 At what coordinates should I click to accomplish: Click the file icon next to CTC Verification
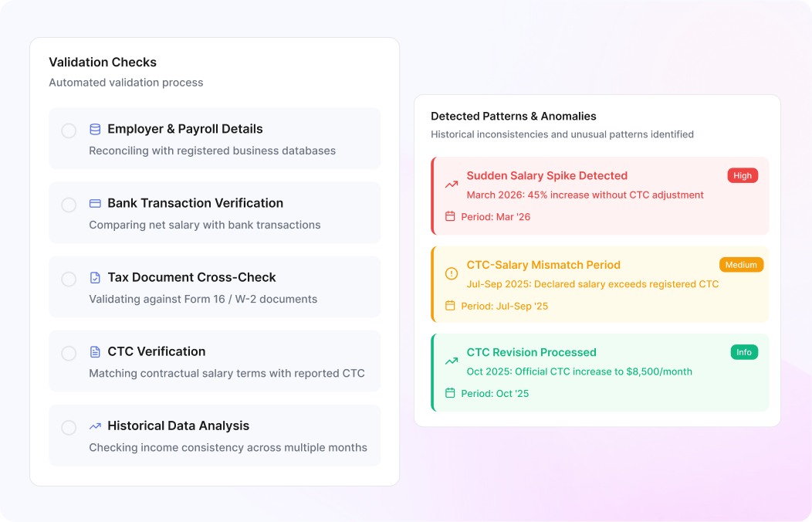tap(95, 351)
